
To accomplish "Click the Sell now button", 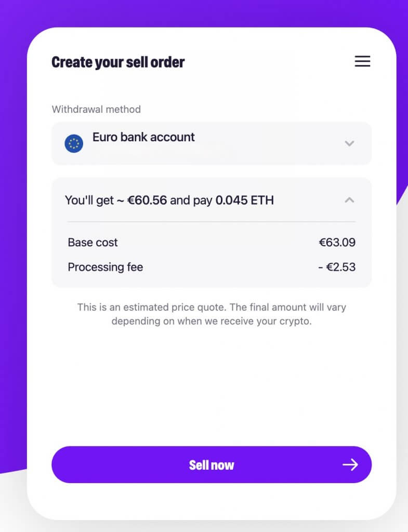I will pyautogui.click(x=212, y=464).
